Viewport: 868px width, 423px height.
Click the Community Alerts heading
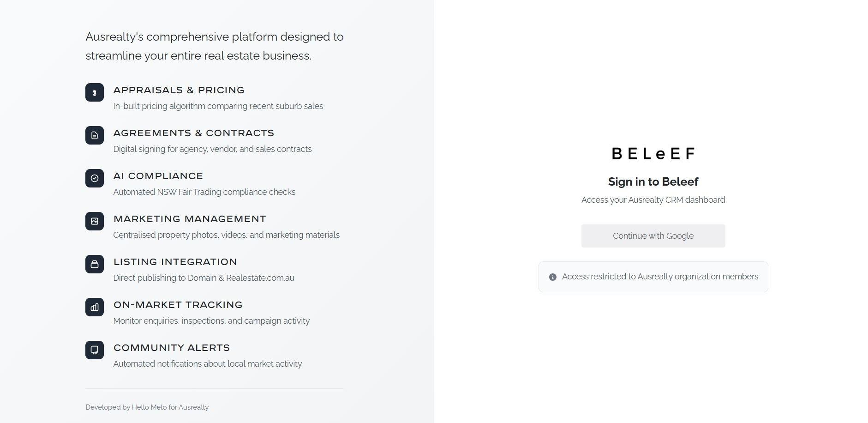coord(171,348)
